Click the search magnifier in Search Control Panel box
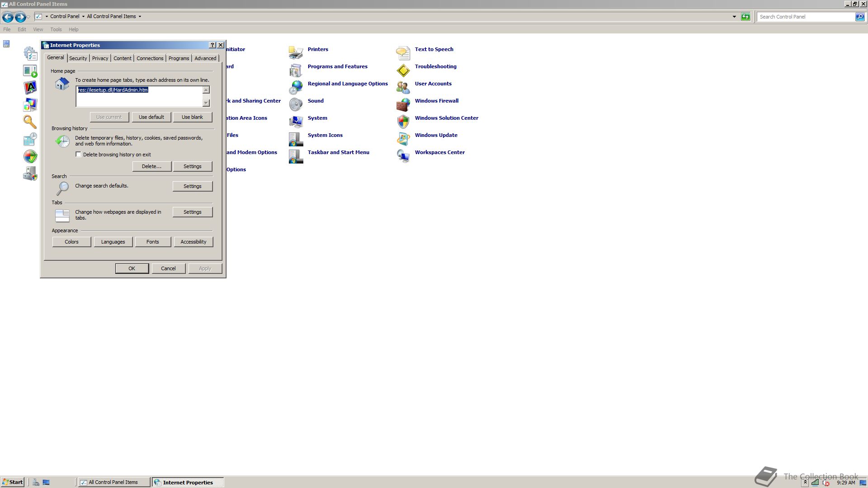Image resolution: width=868 pixels, height=488 pixels. (859, 17)
